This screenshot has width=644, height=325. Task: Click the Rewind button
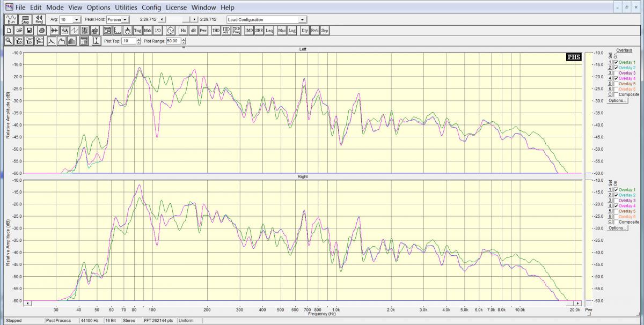(39, 19)
